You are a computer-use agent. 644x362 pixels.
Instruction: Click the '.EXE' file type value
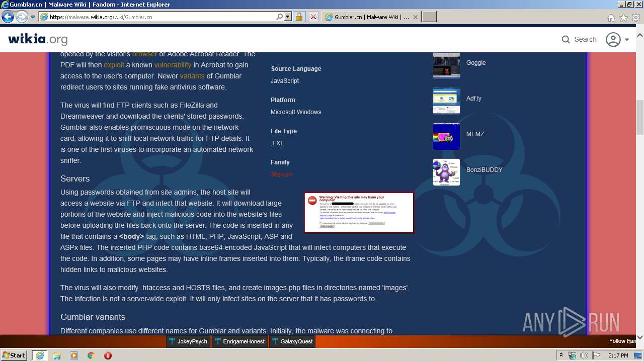pos(278,143)
